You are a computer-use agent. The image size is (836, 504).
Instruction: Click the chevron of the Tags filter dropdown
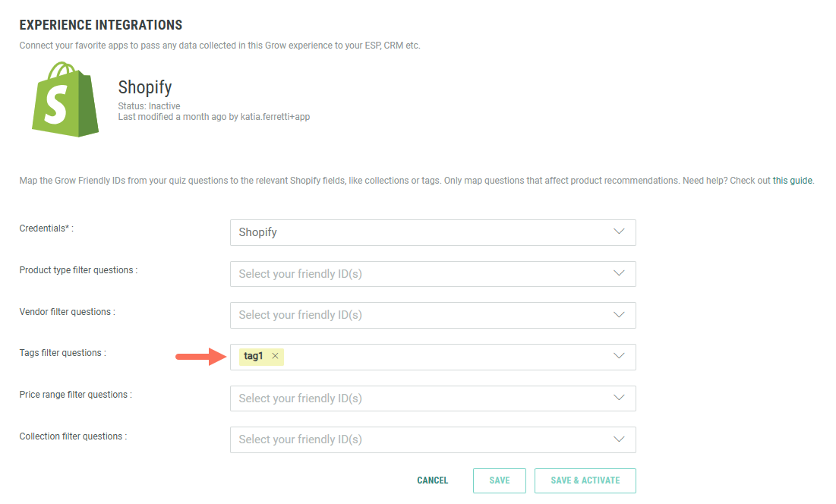619,357
